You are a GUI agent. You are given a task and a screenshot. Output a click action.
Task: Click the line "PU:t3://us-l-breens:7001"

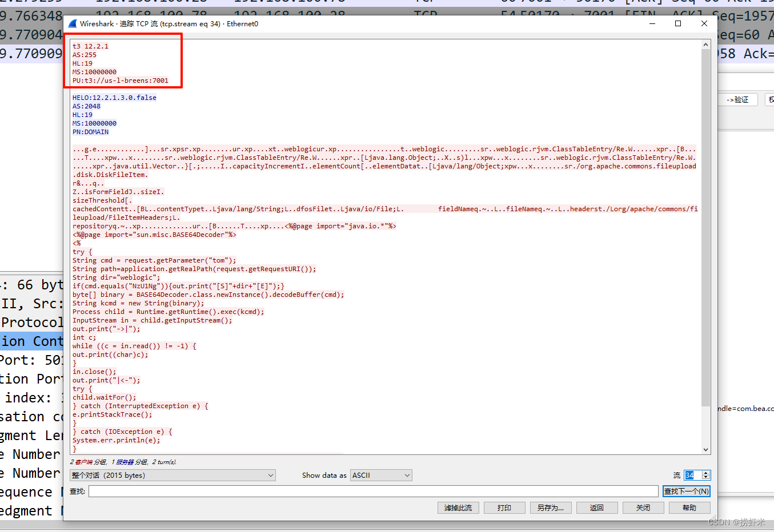[121, 80]
